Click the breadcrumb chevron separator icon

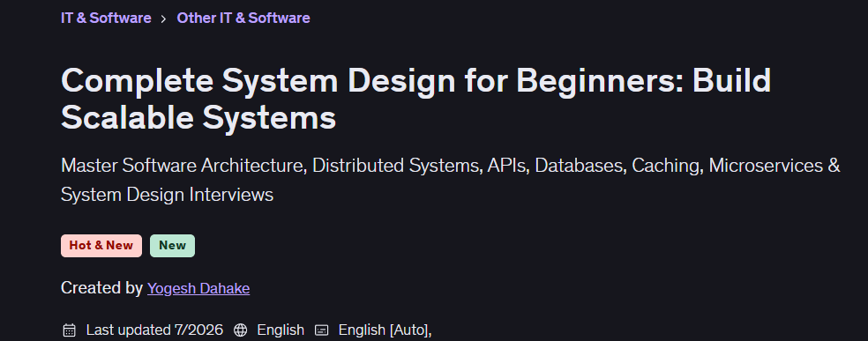click(163, 19)
